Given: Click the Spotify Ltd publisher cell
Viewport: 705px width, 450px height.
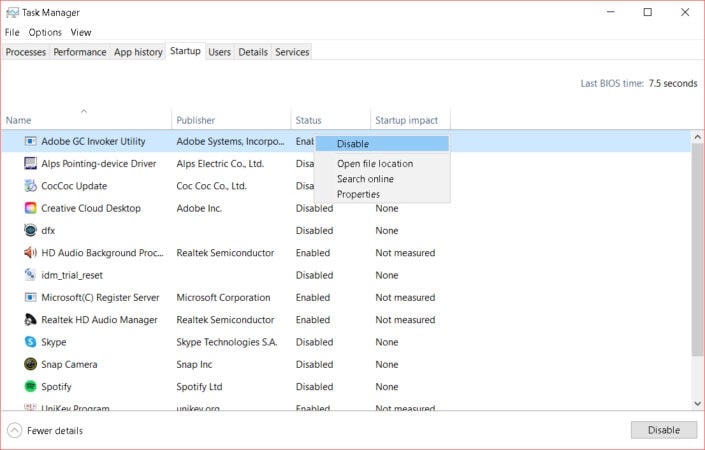Looking at the screenshot, I should coord(199,387).
